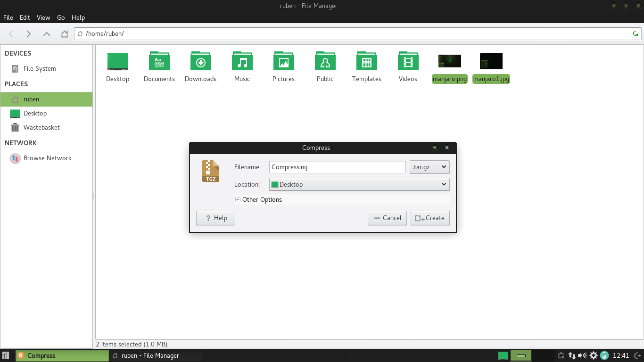This screenshot has width=644, height=362.
Task: Open the battery power manager tray icon
Action: (604, 355)
